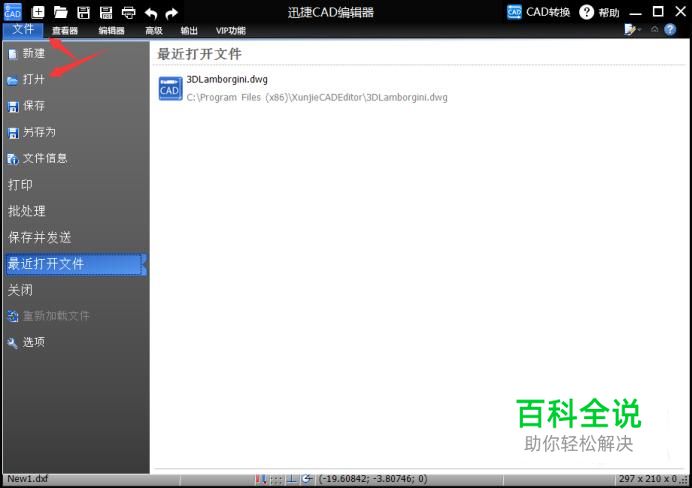Open the 文件 tab

(23, 30)
